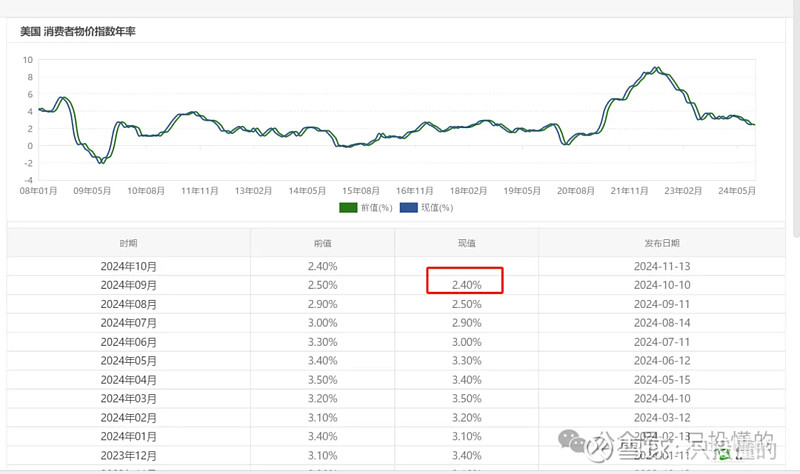
Task: Click the 现值(%) legend label
Action: pos(437,208)
